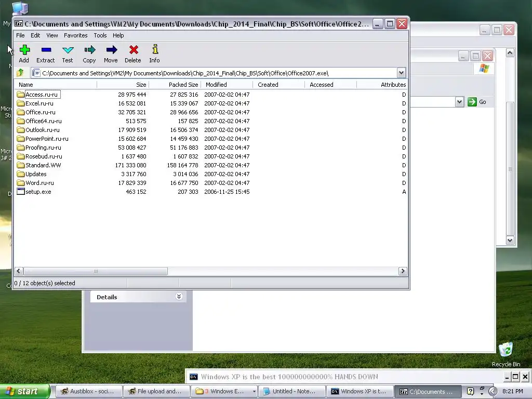Click the horizontal scrollbar right arrow
The width and height of the screenshot is (532, 399).
point(403,271)
